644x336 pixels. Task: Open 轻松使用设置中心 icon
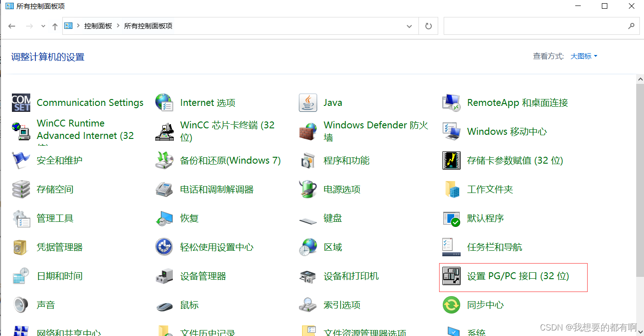pyautogui.click(x=164, y=247)
